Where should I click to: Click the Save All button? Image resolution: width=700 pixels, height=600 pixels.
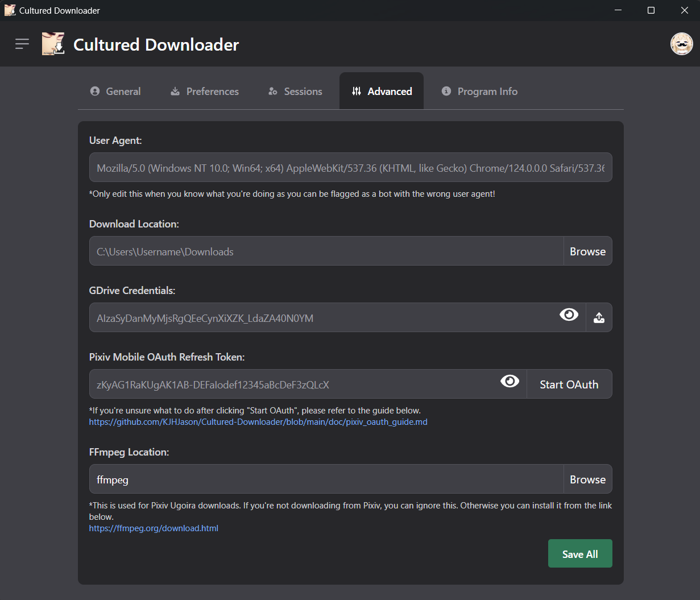tap(580, 553)
